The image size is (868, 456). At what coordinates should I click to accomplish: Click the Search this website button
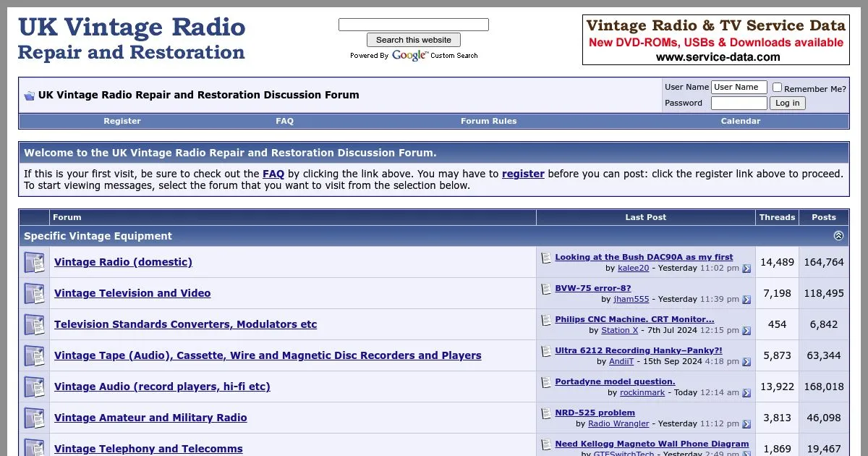[x=414, y=40]
